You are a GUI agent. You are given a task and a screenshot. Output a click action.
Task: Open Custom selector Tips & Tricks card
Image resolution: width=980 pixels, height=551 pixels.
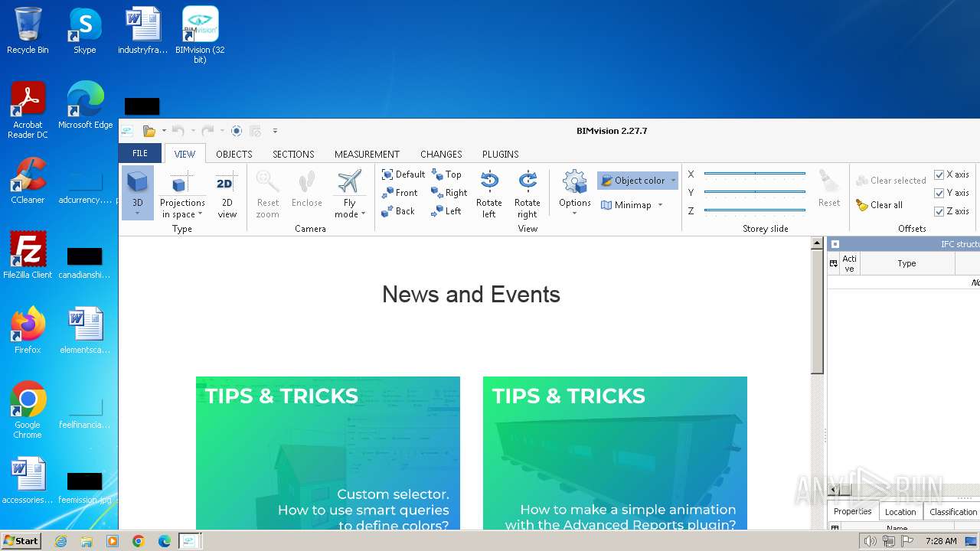coord(328,453)
